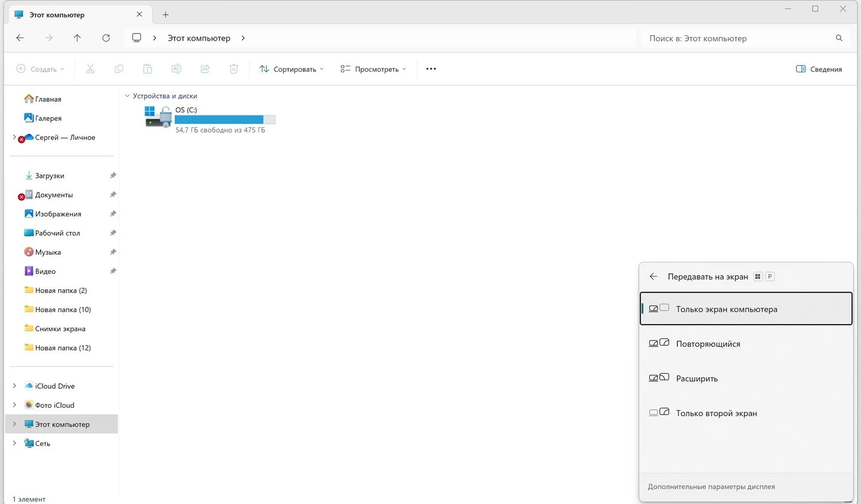The height and width of the screenshot is (504, 861).
Task: Click chevron before Этот компьютер in address bar
Action: (154, 38)
